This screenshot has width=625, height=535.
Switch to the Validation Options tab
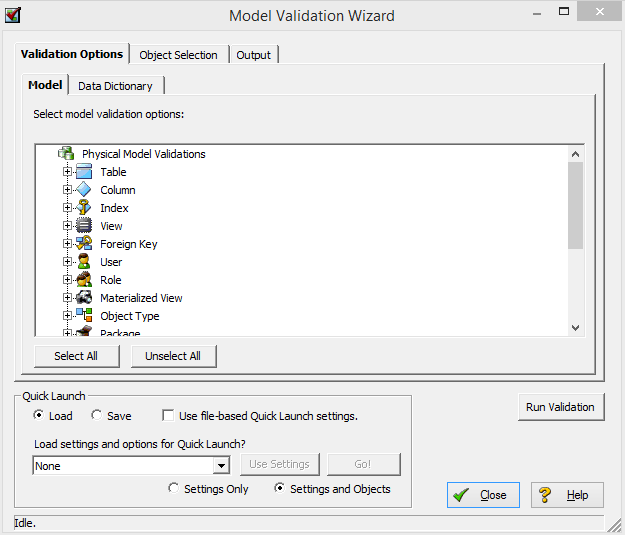click(x=72, y=54)
